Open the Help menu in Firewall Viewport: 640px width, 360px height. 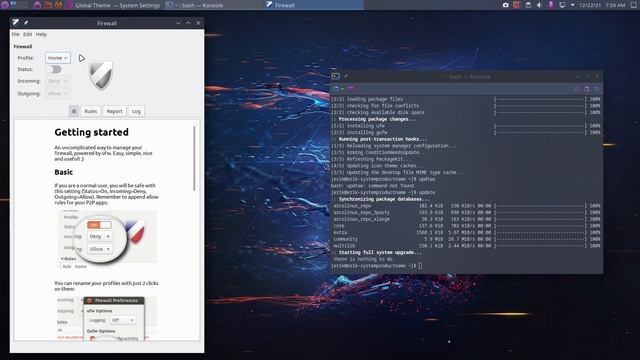[41, 34]
